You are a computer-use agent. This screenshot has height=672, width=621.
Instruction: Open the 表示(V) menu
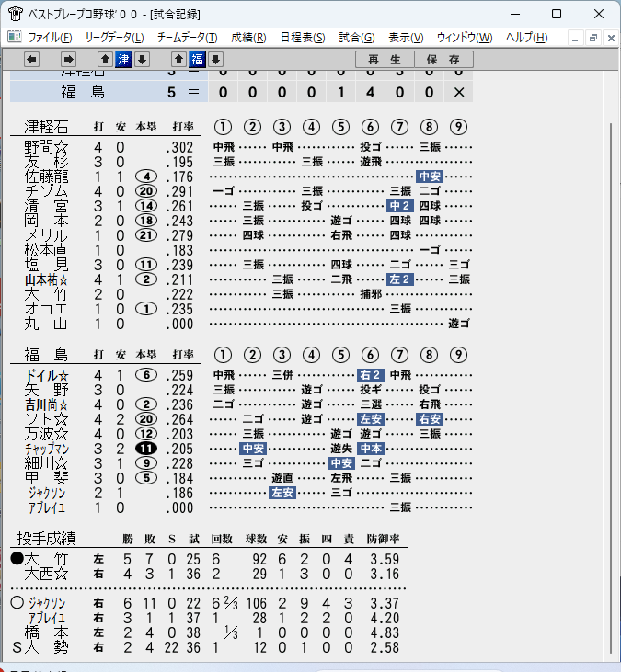pos(406,38)
